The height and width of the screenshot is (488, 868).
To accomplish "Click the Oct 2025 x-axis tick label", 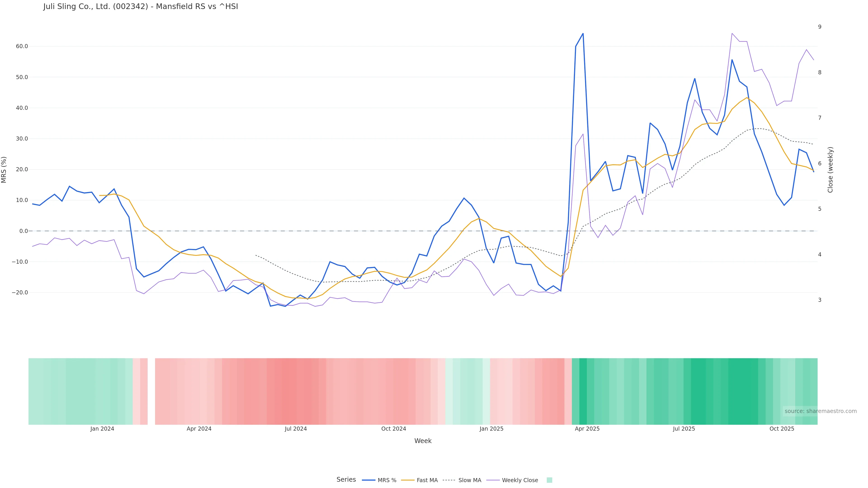I will (782, 429).
